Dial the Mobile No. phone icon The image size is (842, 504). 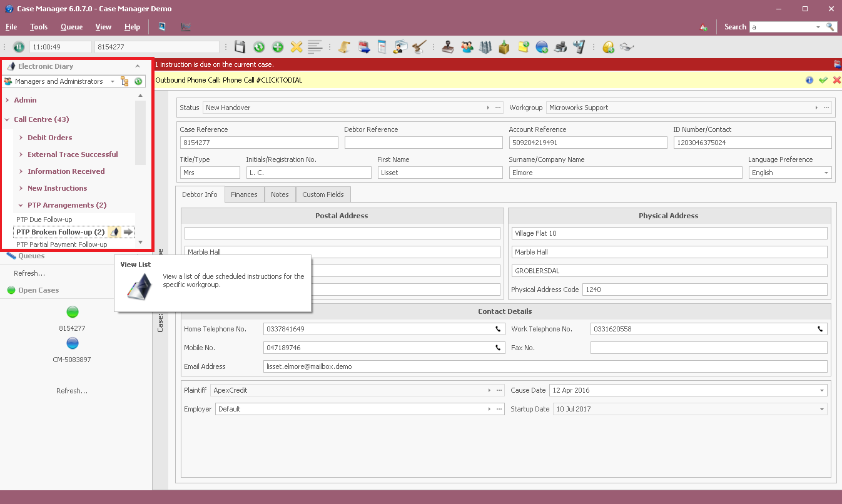(499, 348)
